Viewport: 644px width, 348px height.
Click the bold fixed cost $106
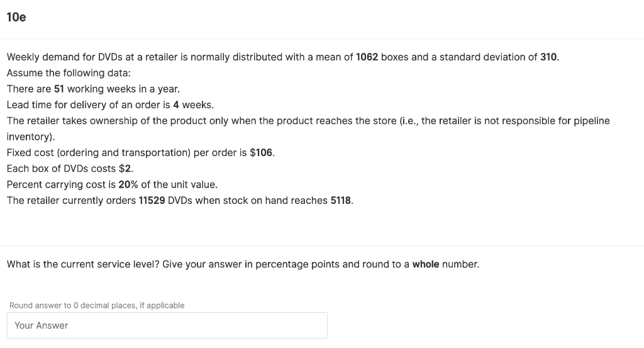261,153
